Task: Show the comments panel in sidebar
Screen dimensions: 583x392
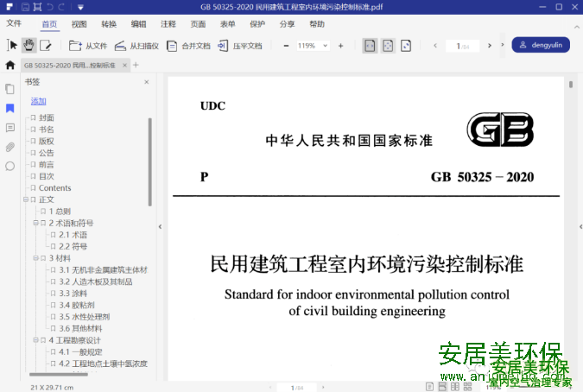Action: 10,127
